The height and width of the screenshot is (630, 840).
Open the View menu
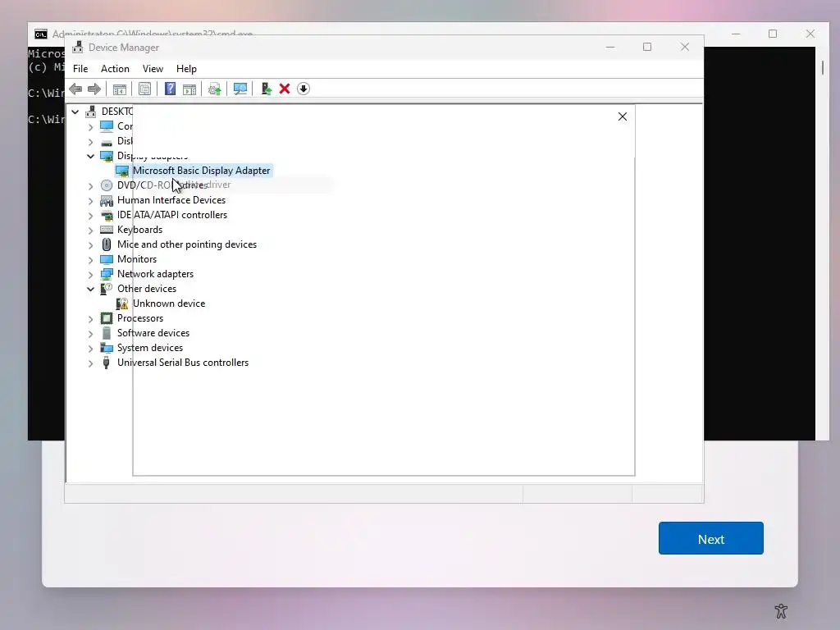[x=153, y=69]
